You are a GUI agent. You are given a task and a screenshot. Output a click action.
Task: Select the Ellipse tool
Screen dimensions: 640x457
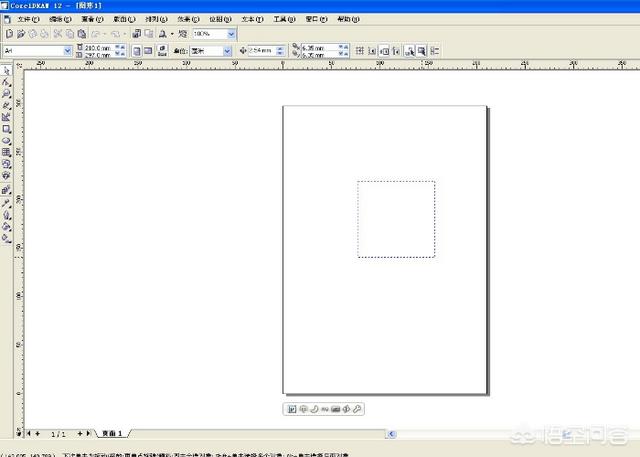(x=6, y=141)
